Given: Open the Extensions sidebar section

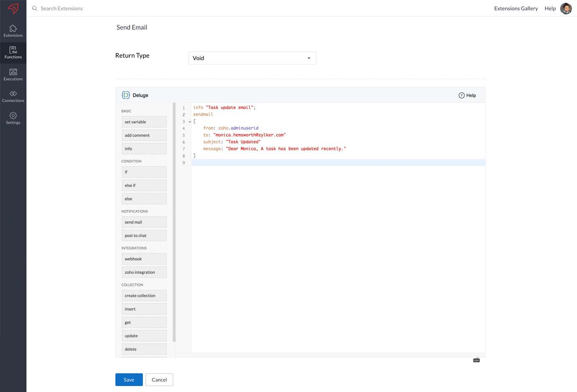Looking at the screenshot, I should pos(13,31).
